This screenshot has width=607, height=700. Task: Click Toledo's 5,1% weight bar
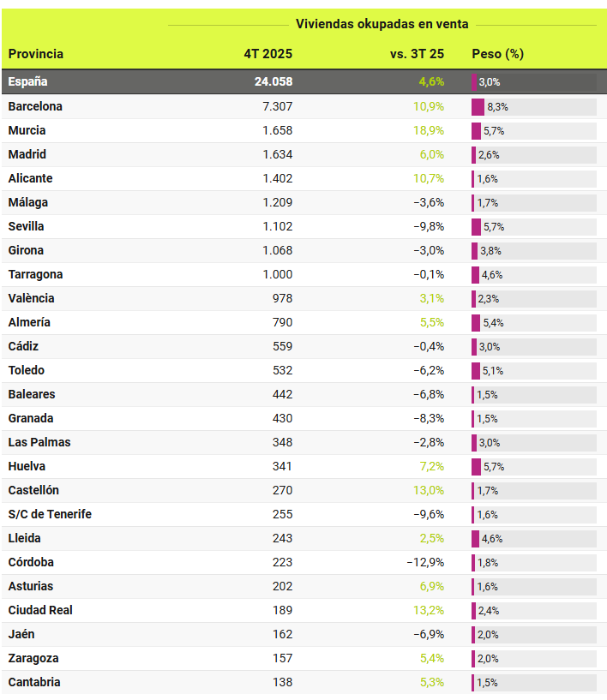(x=476, y=371)
